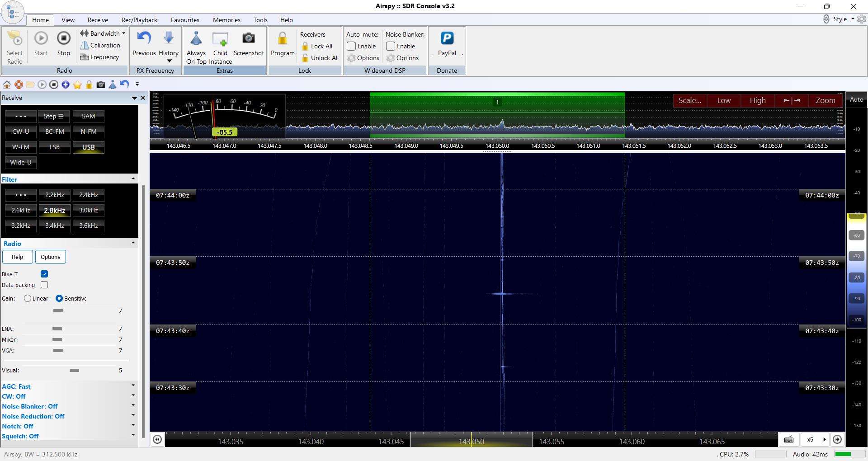Open the Receive ribbon tab

click(x=98, y=20)
